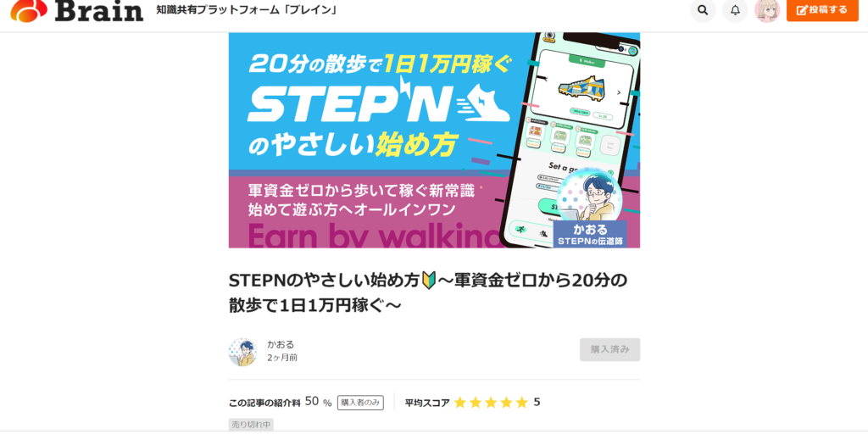Viewport: 868px width, 434px height.
Task: Click the beginner mark emoji in title
Action: click(x=428, y=281)
